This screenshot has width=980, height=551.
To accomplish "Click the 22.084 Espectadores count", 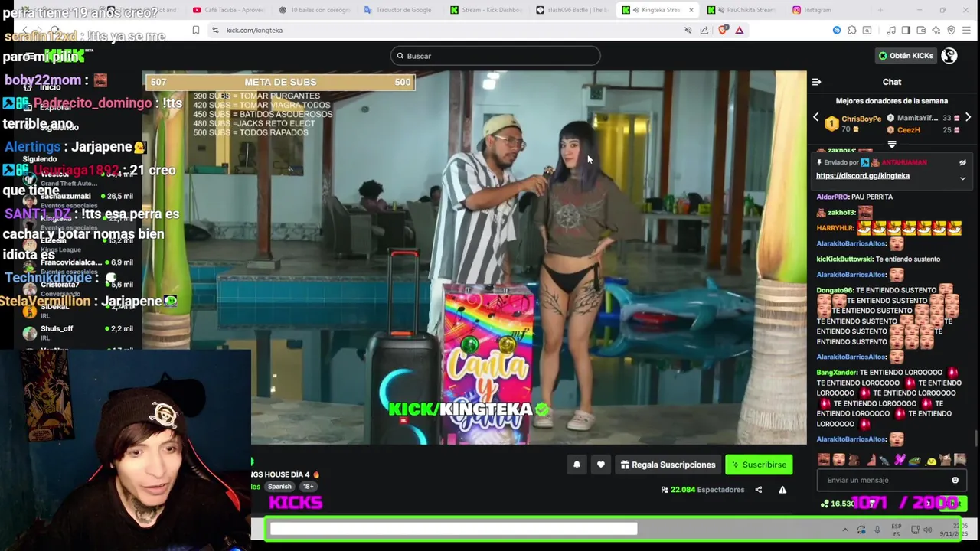I will (x=703, y=490).
